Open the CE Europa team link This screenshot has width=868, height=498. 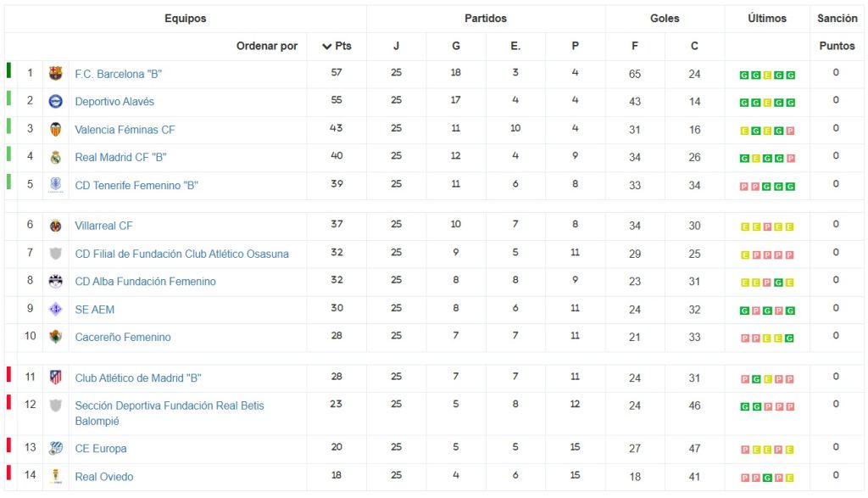click(x=101, y=448)
